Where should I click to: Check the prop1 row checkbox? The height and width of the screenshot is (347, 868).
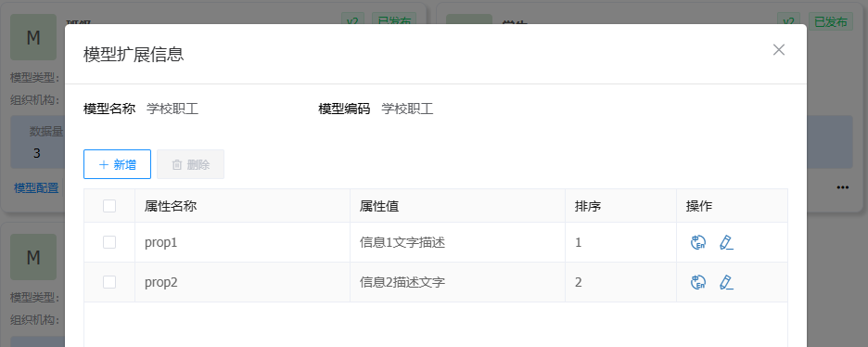coord(109,242)
